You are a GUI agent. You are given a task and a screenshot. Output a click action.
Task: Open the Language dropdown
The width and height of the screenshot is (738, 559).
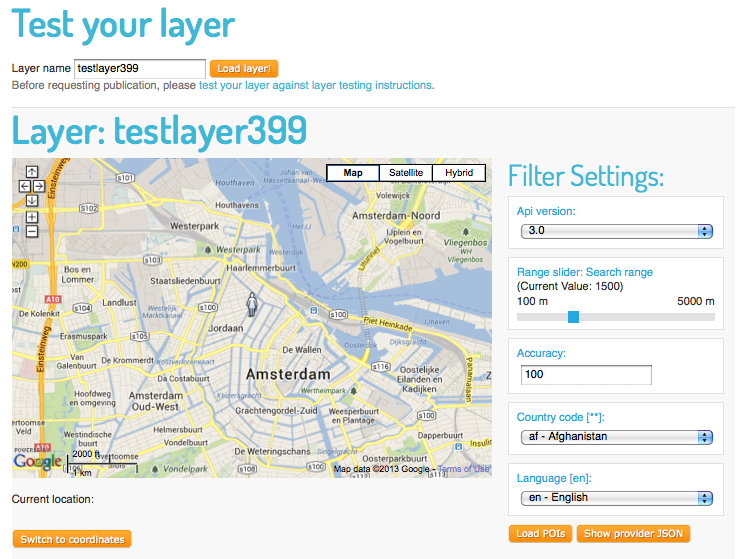coord(617,498)
